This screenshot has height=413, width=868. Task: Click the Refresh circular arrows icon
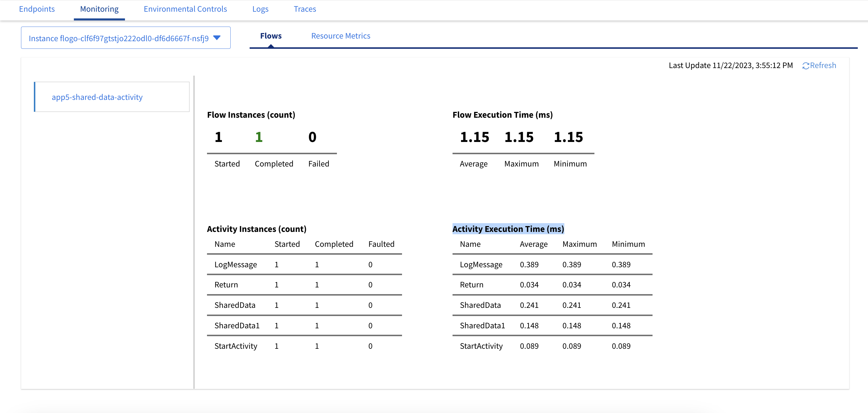(x=805, y=66)
